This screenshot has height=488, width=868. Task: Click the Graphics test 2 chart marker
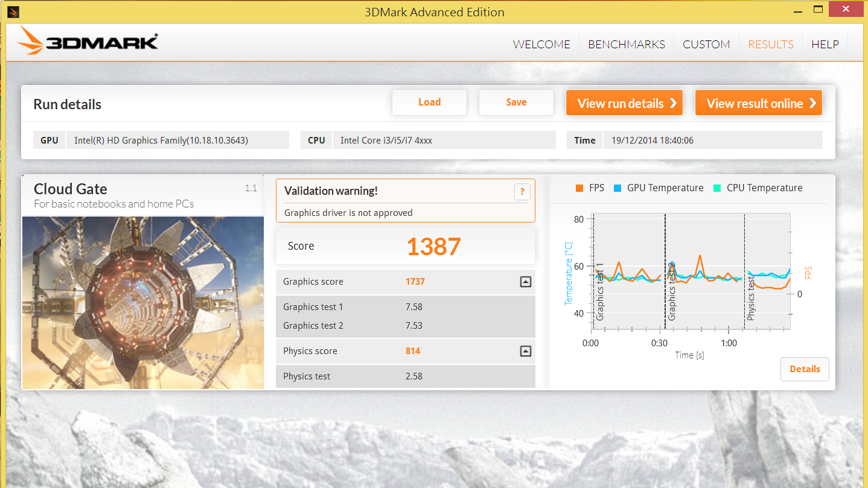pyautogui.click(x=671, y=291)
